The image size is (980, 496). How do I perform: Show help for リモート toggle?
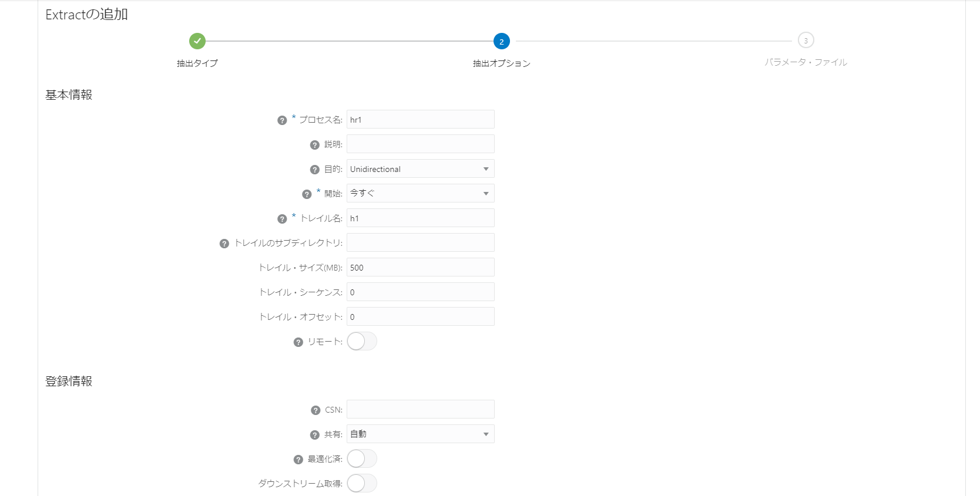coord(298,342)
